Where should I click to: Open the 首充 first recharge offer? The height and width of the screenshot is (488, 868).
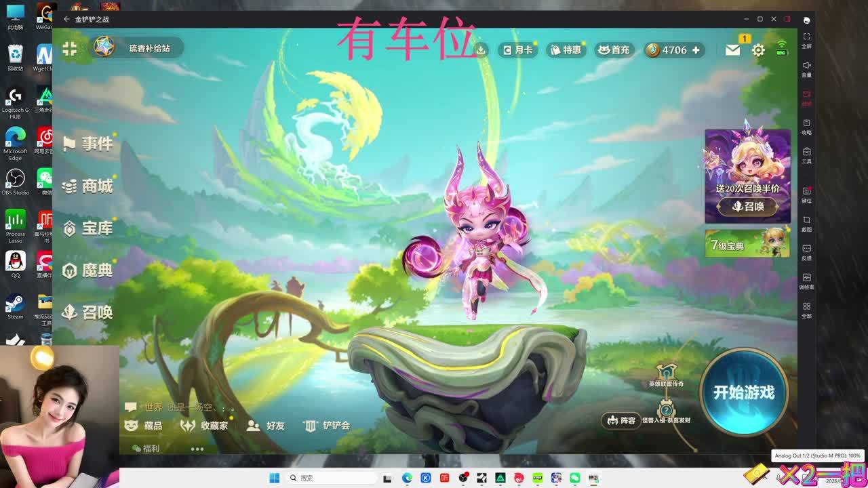click(x=614, y=49)
